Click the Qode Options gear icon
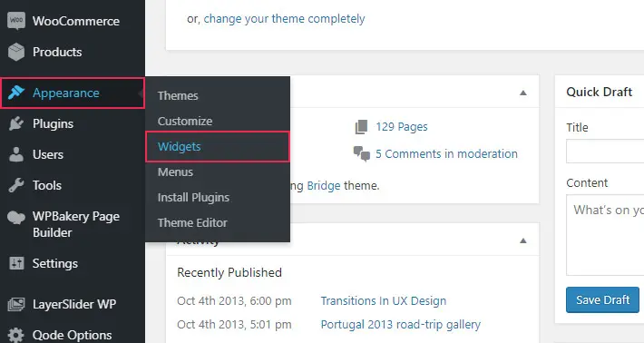This screenshot has width=644, height=343. 16,335
